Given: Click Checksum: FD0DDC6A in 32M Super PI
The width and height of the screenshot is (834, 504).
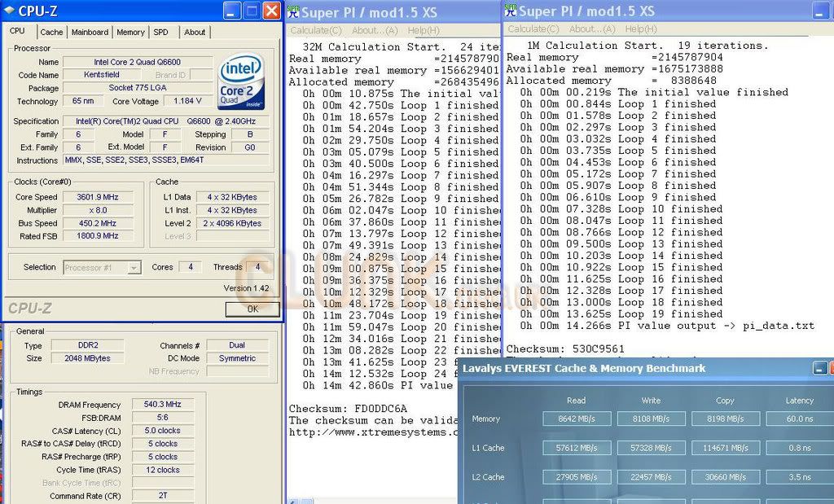Looking at the screenshot, I should (348, 409).
